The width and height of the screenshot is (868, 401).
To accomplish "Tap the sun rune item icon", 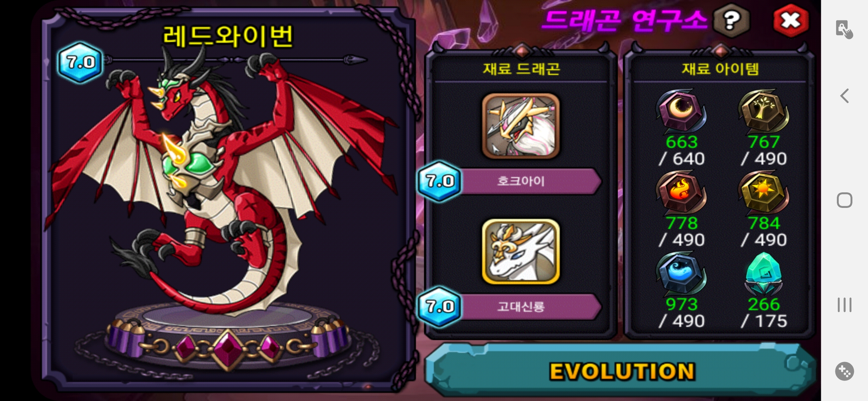I will [x=763, y=192].
